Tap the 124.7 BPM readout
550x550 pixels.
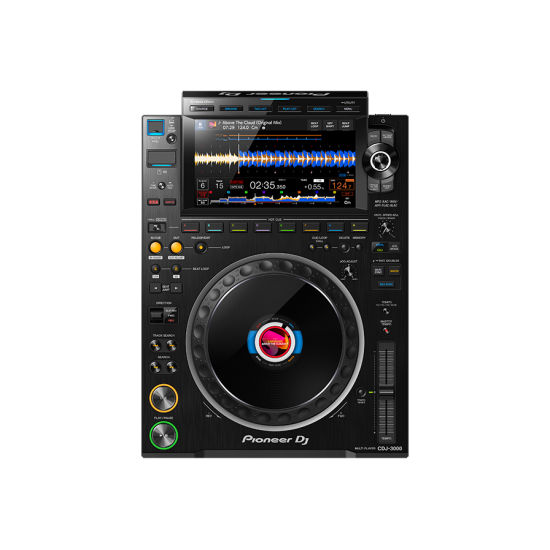coord(341,186)
